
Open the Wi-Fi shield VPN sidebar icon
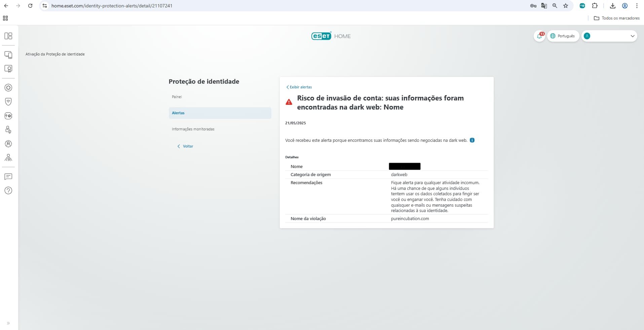coord(8,101)
